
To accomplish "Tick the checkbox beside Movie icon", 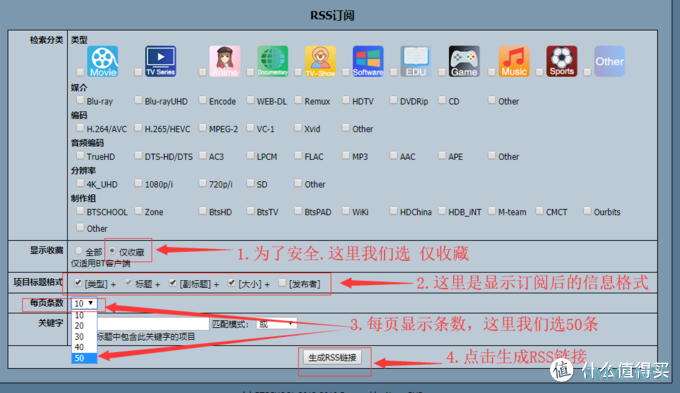I will (80, 72).
